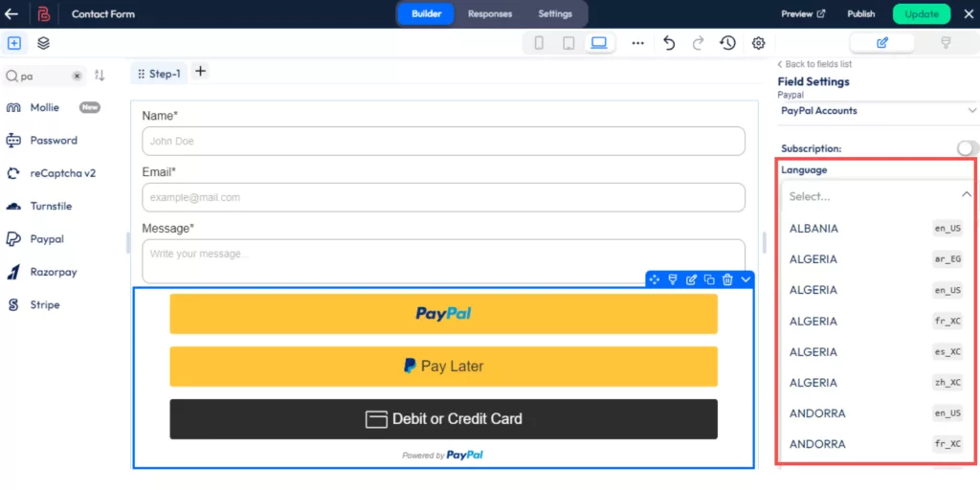Viewport: 980px width, 490px height.
Task: Click the Publish button
Action: (861, 13)
